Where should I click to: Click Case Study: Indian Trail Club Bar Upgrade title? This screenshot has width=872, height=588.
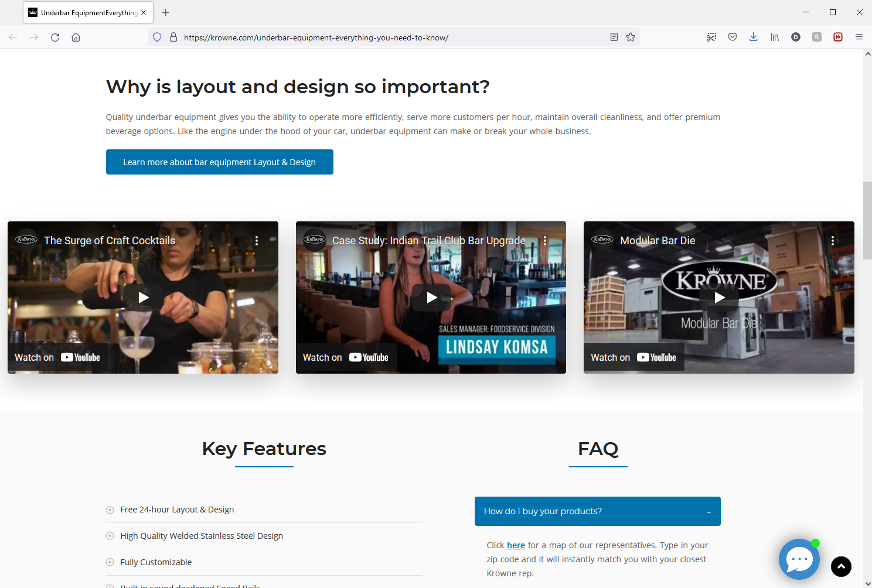[429, 241]
